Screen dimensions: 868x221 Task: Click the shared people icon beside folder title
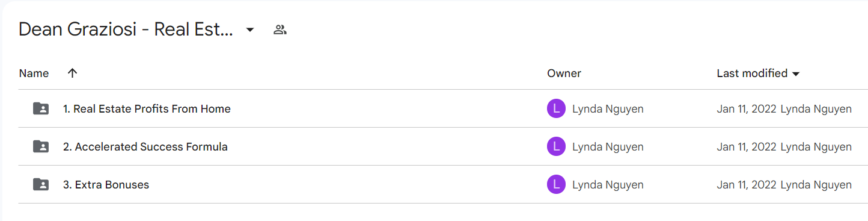point(280,30)
